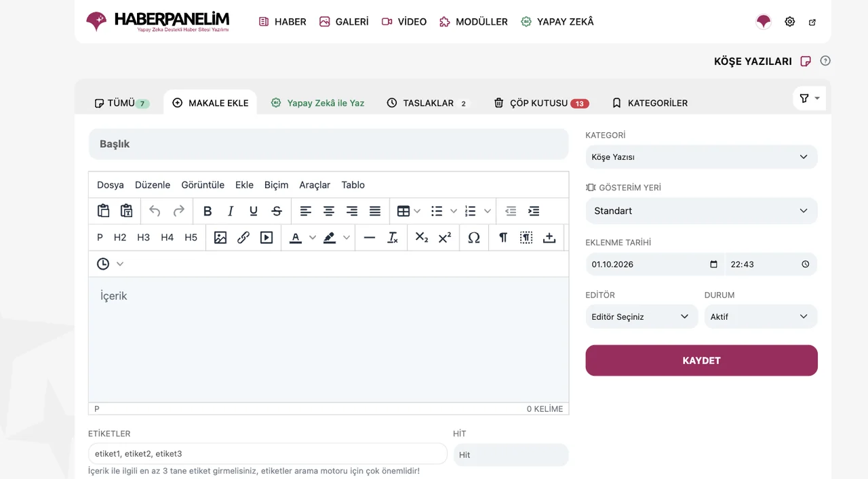Align text left
This screenshot has height=479, width=868.
[306, 211]
